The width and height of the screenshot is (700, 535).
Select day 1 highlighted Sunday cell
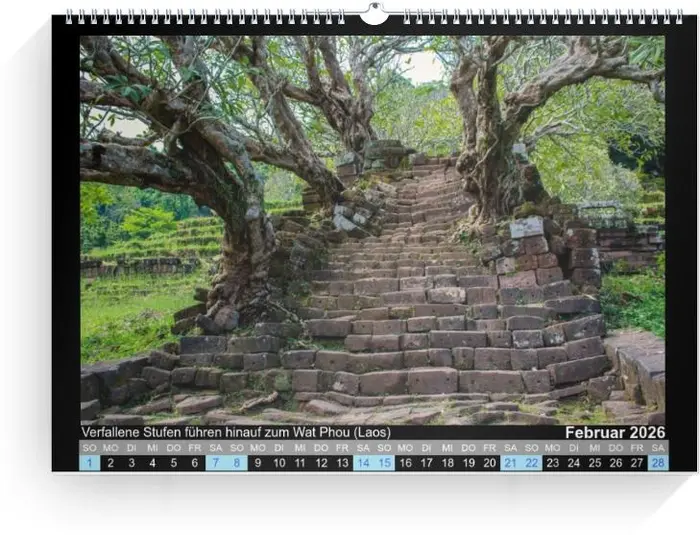[x=90, y=462]
